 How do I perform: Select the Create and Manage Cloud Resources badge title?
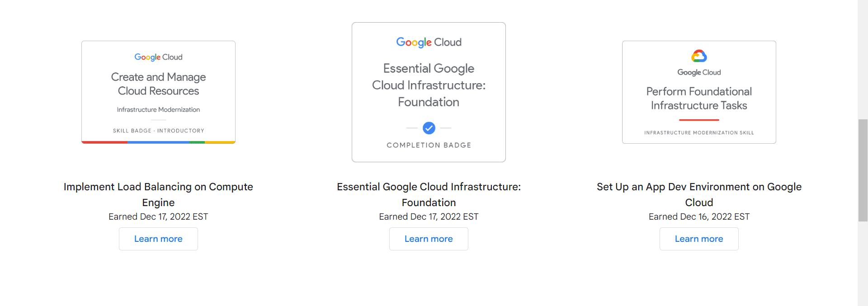point(158,84)
